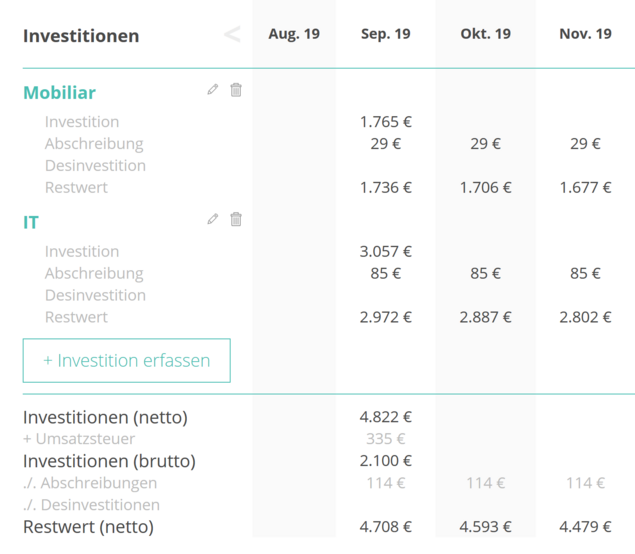The height and width of the screenshot is (554, 635).
Task: Click Investitionen (brutto) value 2.100 €
Action: coord(386,460)
